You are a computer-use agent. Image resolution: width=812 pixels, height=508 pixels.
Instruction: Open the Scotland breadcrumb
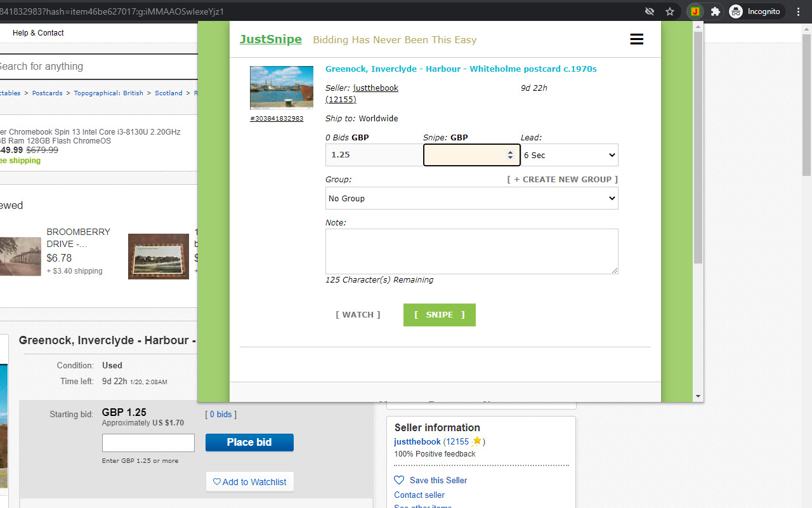(169, 93)
